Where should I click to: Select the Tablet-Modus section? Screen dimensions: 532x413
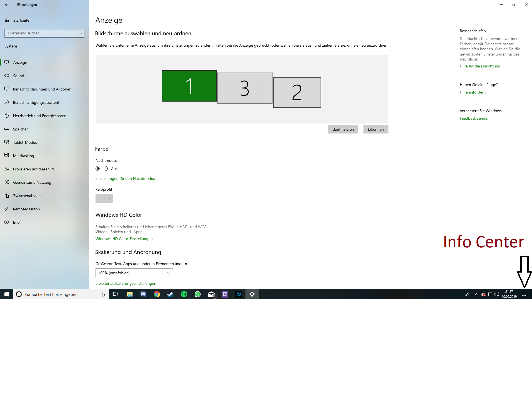[x=25, y=142]
